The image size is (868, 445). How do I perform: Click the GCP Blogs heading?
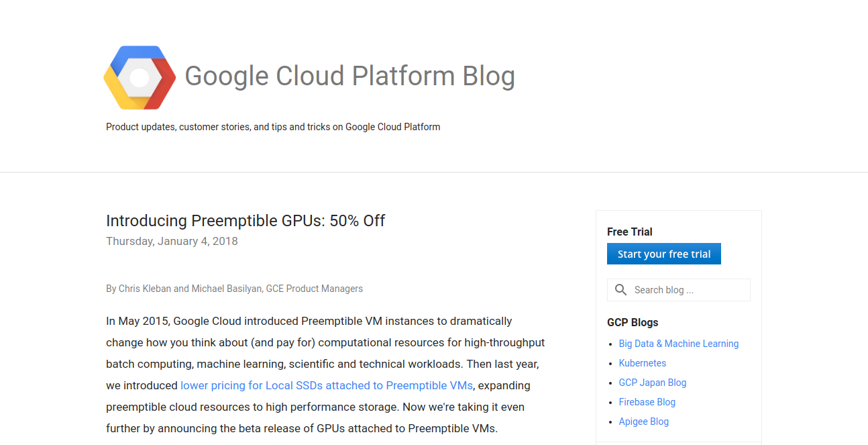[633, 322]
